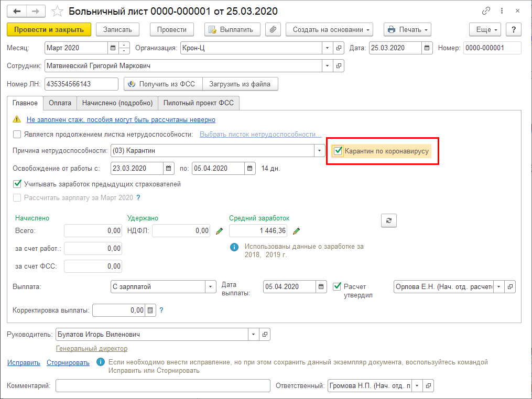Click the star favorite icon
This screenshot has height=399, width=532.
59,11
